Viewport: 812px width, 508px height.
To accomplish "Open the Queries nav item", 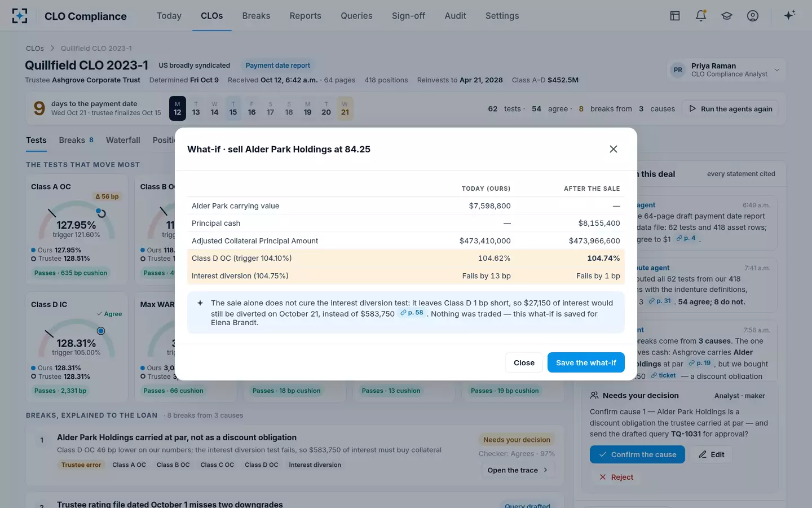I will tap(356, 16).
